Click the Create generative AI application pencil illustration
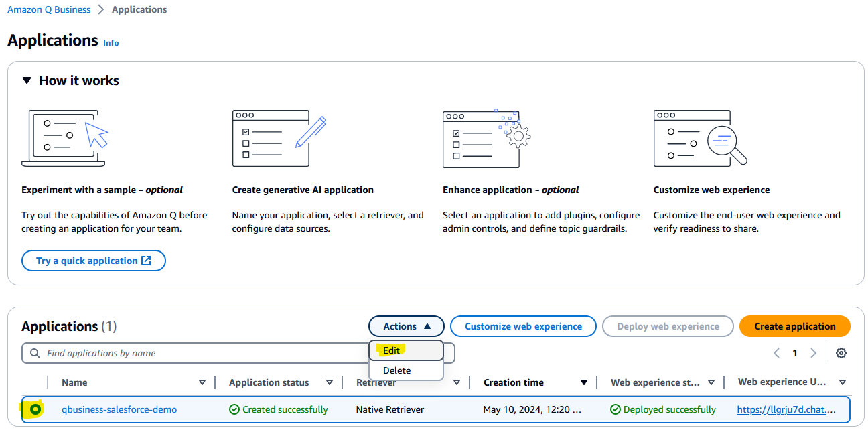 coord(279,138)
